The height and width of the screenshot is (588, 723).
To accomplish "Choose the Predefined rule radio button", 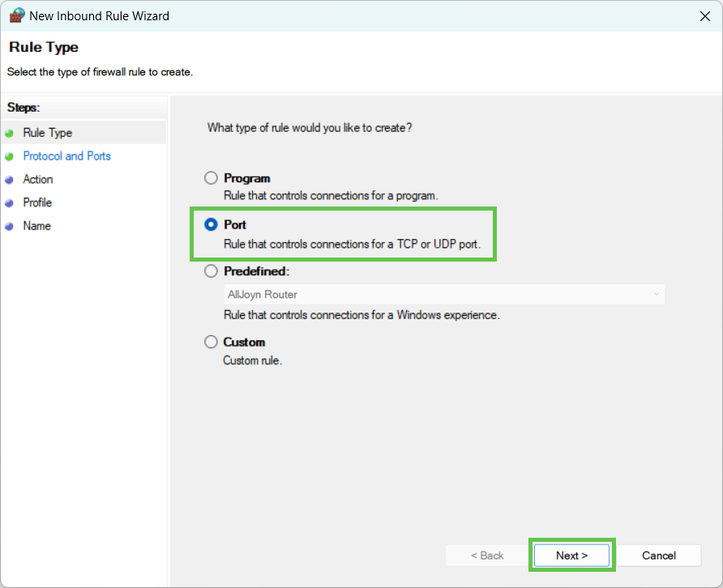I will (211, 271).
